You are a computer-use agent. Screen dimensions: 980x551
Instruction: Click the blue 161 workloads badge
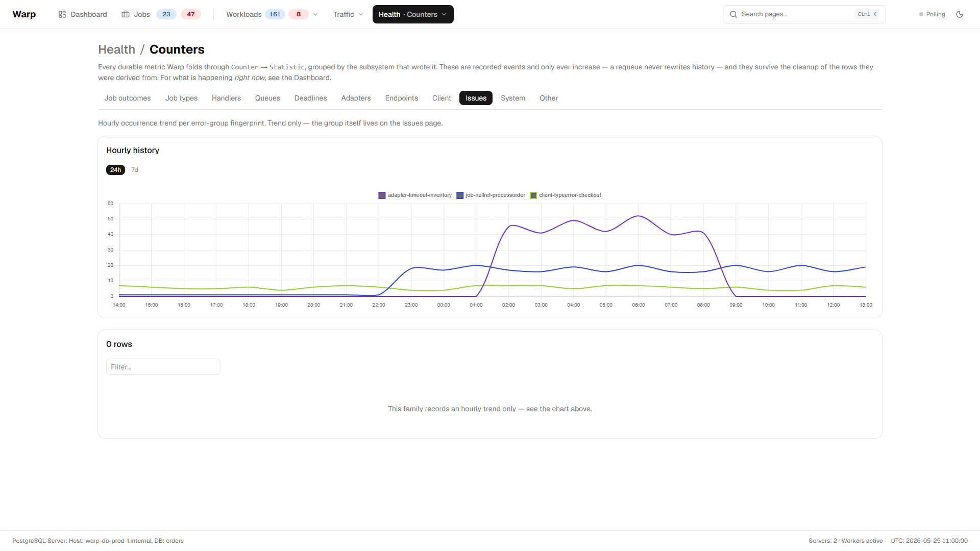coord(275,14)
